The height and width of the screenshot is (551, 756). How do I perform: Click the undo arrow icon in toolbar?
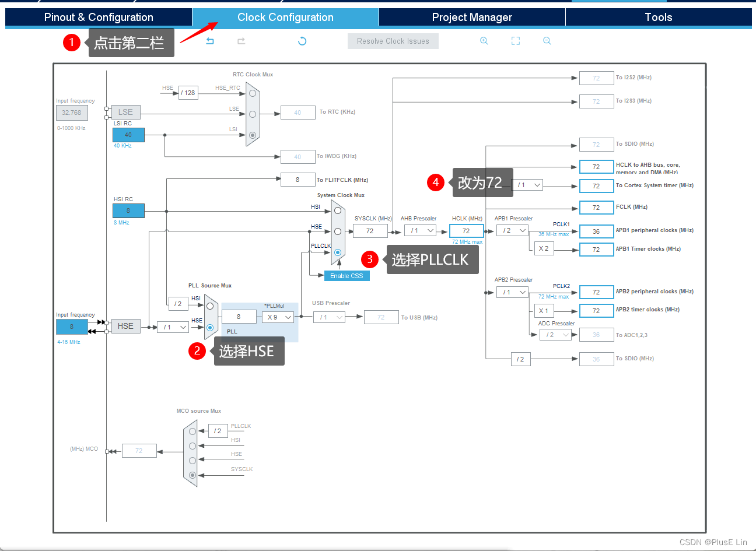210,41
